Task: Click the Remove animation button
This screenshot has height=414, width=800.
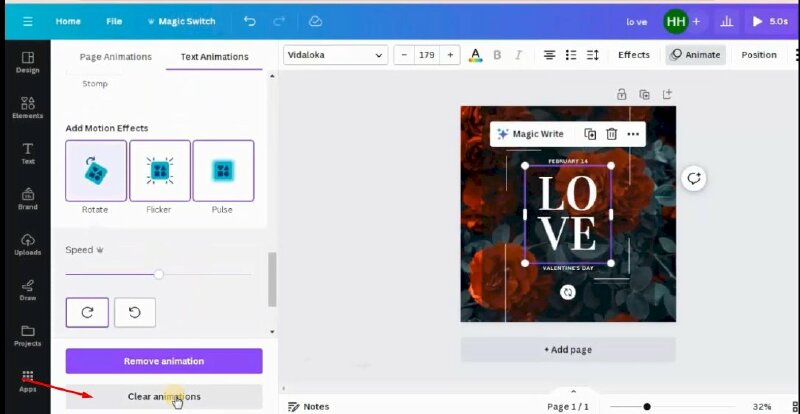Action: click(164, 361)
